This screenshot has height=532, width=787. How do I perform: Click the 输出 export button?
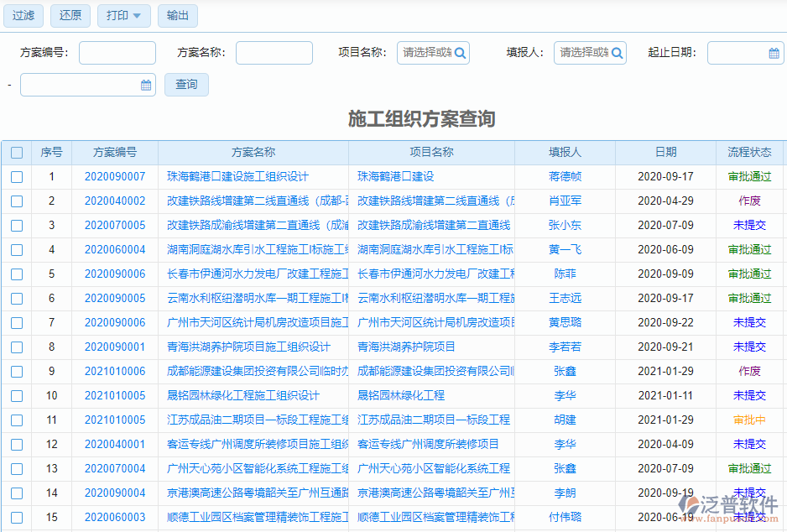[177, 15]
